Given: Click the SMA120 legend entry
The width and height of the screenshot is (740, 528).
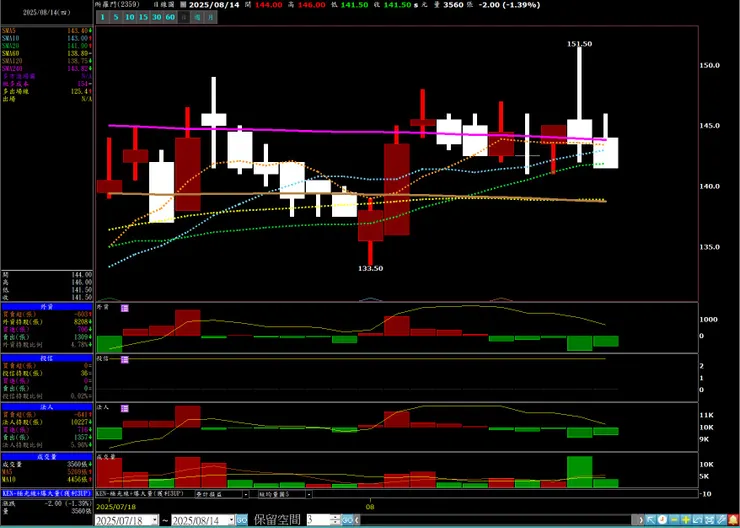Looking at the screenshot, I should coord(47,61).
